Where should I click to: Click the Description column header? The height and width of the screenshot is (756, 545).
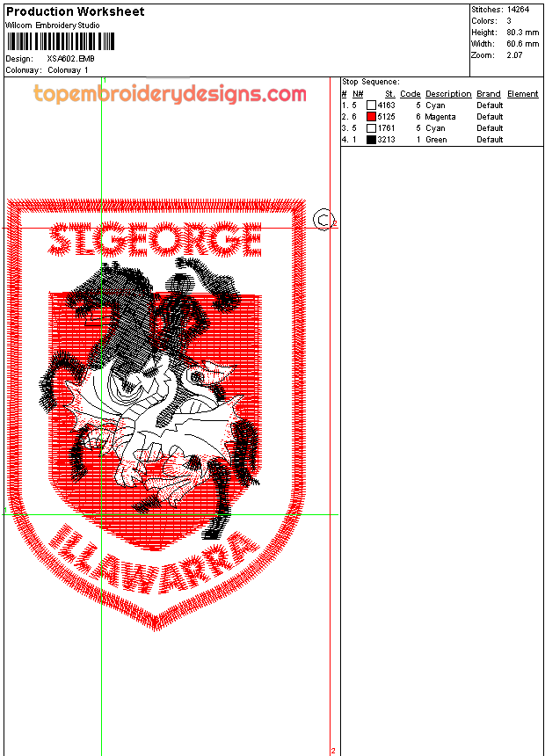tap(448, 94)
